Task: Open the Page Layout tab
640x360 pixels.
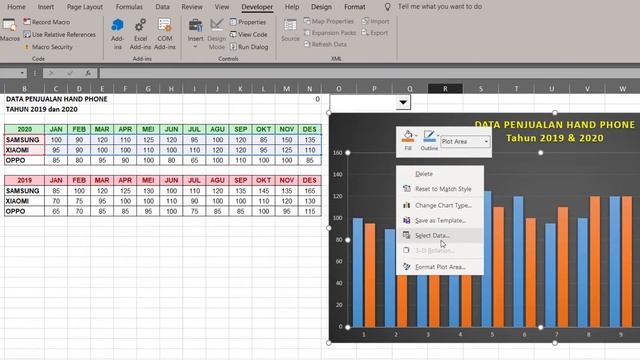Action: 85,7
